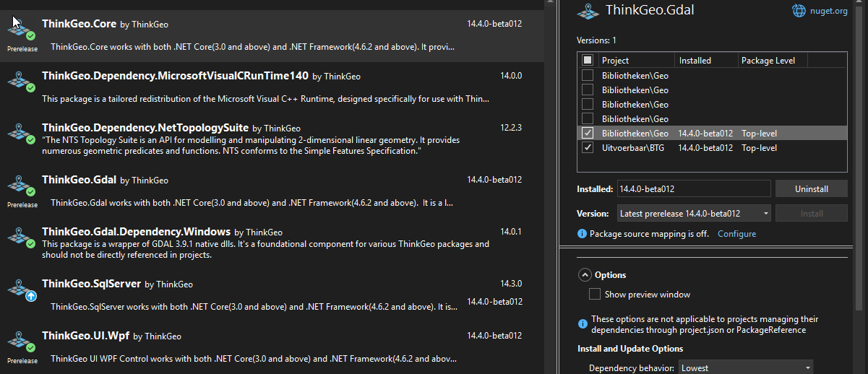
Task: Select the ThinkGeo.Core package title
Action: [79, 24]
